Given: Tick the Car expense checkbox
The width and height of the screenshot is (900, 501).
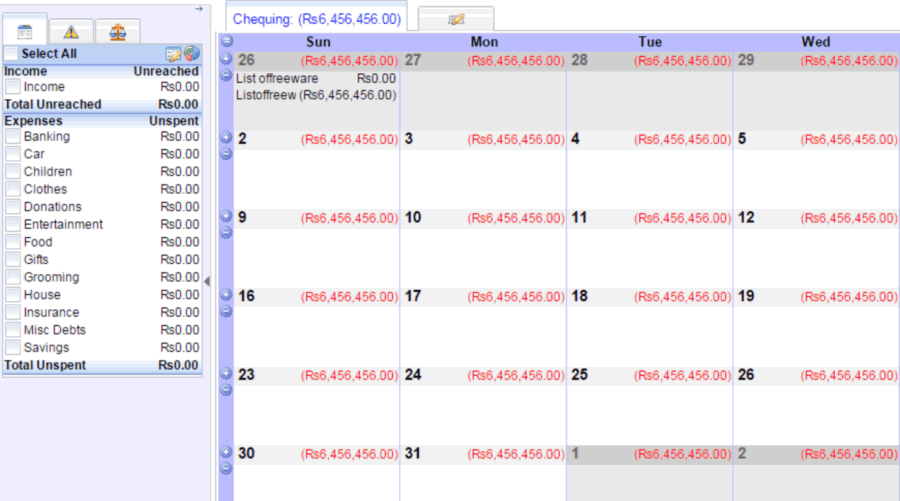Looking at the screenshot, I should (13, 154).
